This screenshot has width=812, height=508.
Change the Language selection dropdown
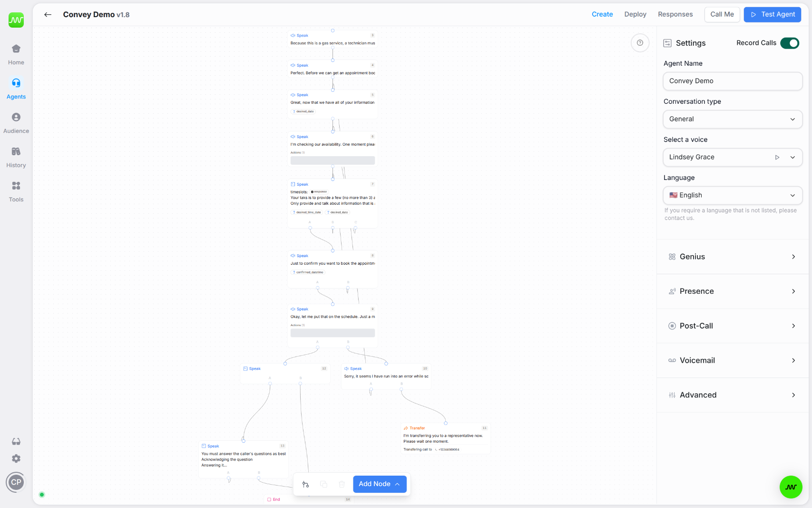(x=732, y=195)
